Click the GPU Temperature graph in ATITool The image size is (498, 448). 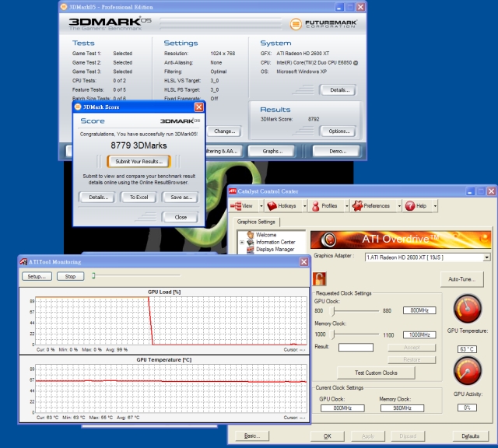[171, 388]
